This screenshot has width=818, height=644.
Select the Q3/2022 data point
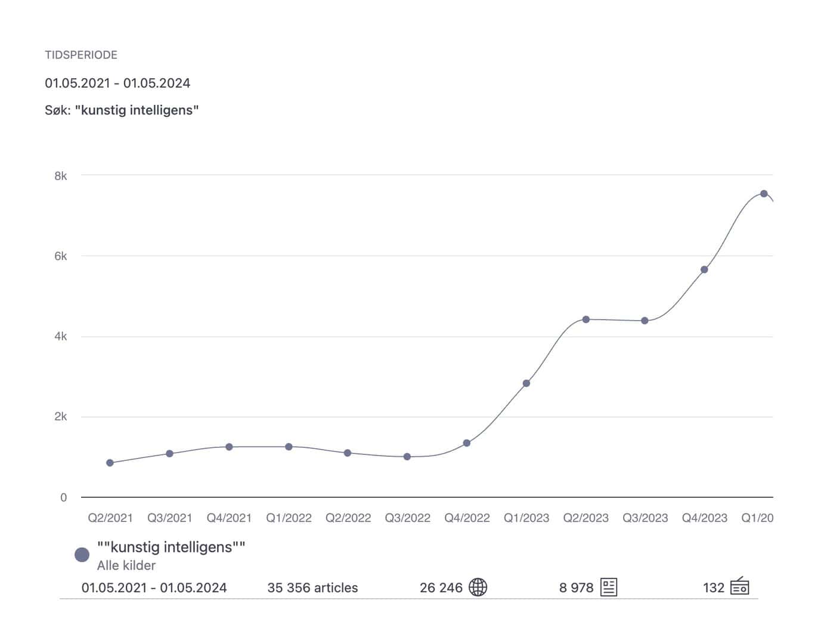tap(407, 457)
